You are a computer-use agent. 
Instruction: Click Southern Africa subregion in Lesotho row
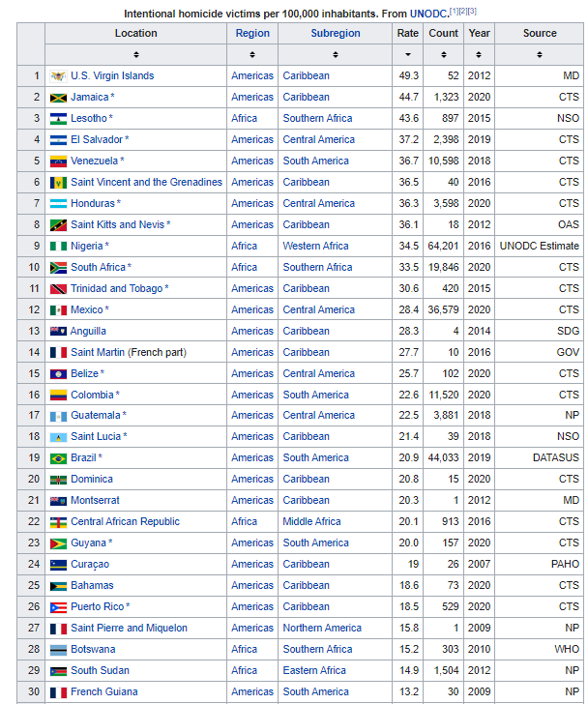[x=317, y=119]
